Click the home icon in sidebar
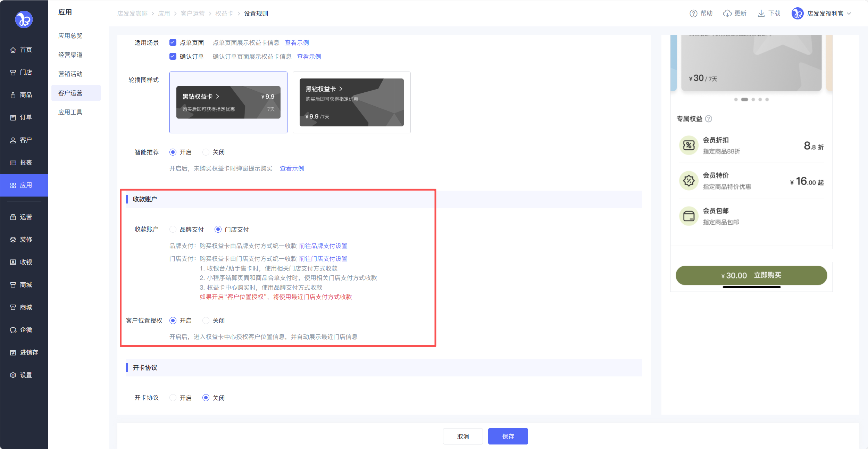Viewport: 868px width, 449px height. [x=13, y=50]
